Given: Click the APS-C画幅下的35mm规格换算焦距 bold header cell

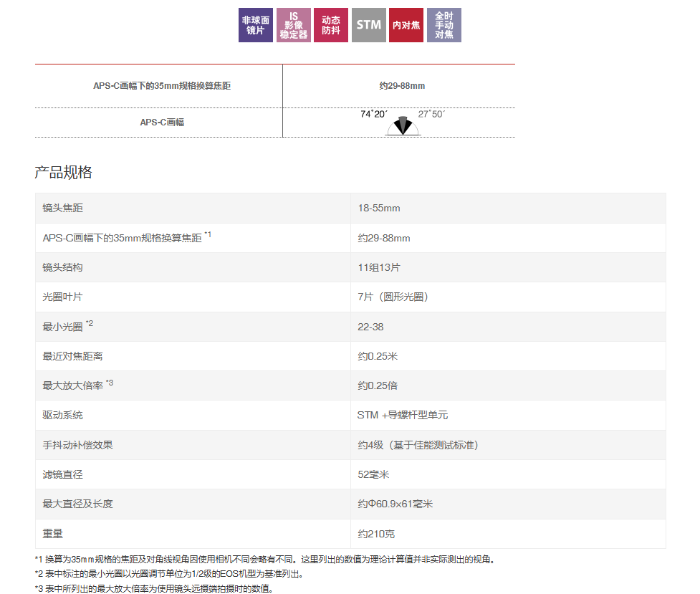Looking at the screenshot, I should pyautogui.click(x=162, y=86).
